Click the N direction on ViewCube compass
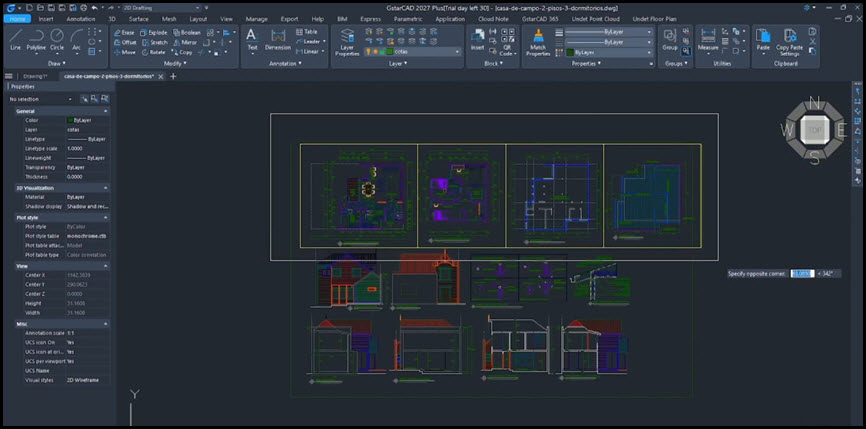Image resolution: width=866 pixels, height=429 pixels. [814, 102]
